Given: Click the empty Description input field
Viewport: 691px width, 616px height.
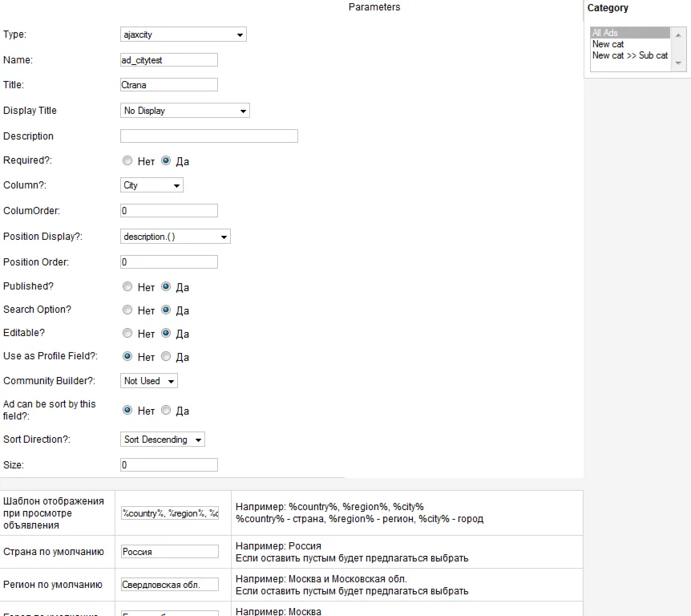Looking at the screenshot, I should coord(208,136).
